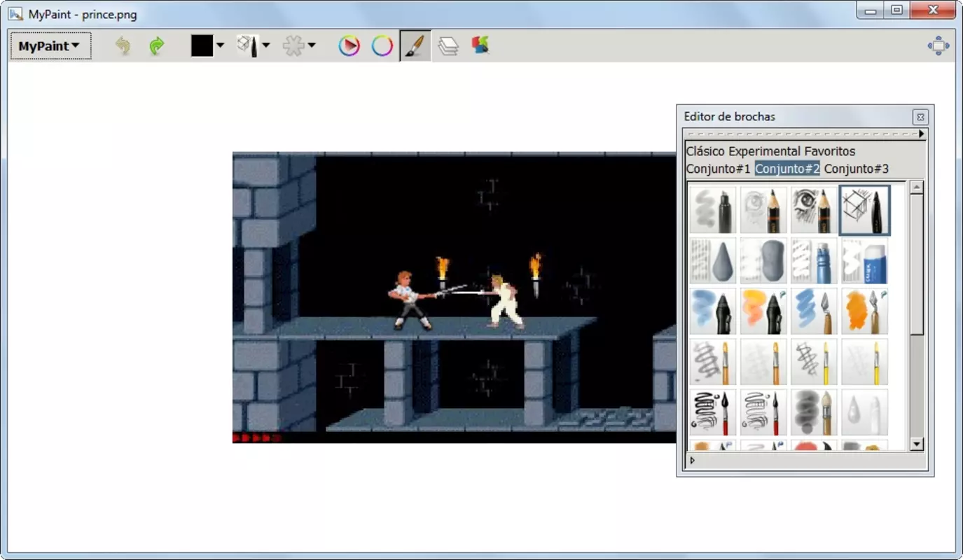Select the yellow-handled brush with faint scribble
This screenshot has height=560, width=963.
click(864, 361)
